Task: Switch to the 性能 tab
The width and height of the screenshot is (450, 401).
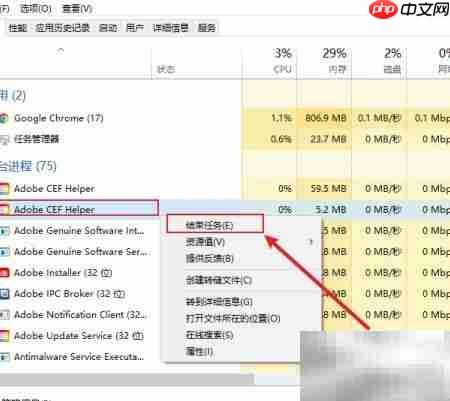Action: point(18,28)
